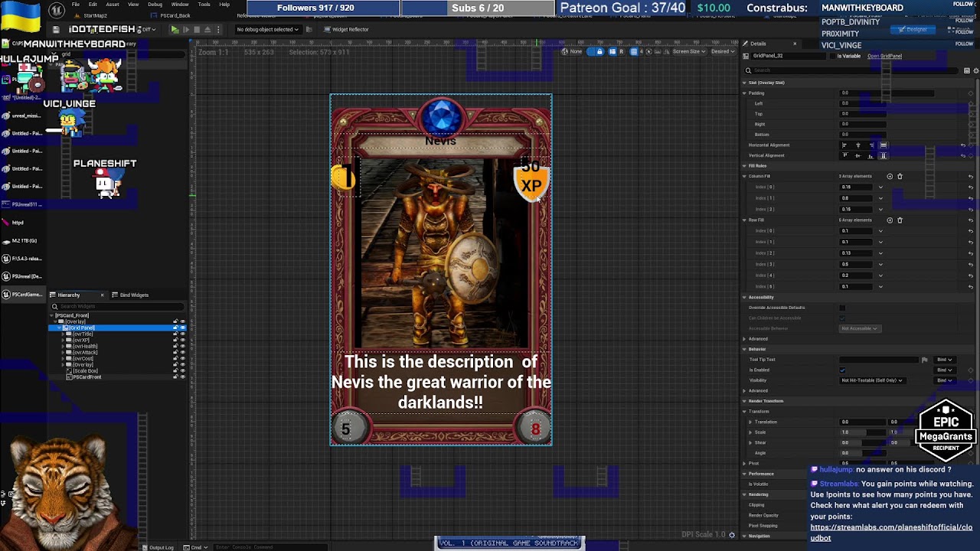
Task: Reset Column Fill Index 1 to default
Action: pos(971,197)
